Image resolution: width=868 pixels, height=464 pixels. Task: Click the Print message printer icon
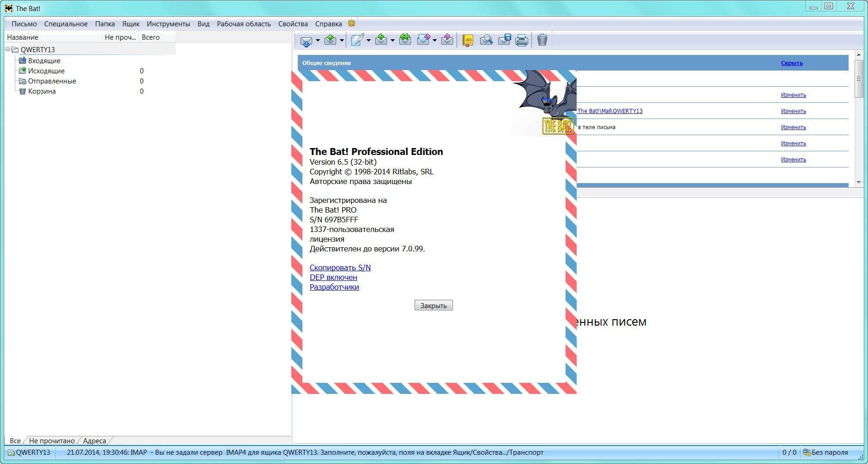pos(522,41)
